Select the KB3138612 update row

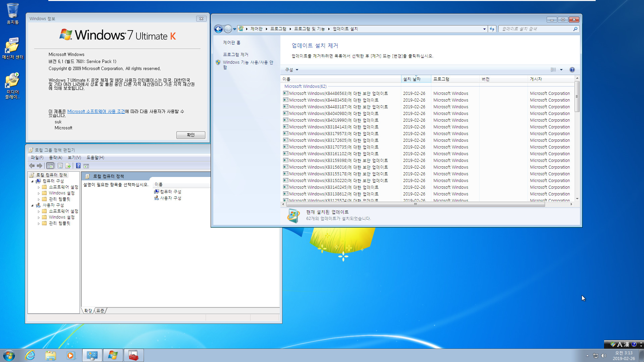coord(428,194)
